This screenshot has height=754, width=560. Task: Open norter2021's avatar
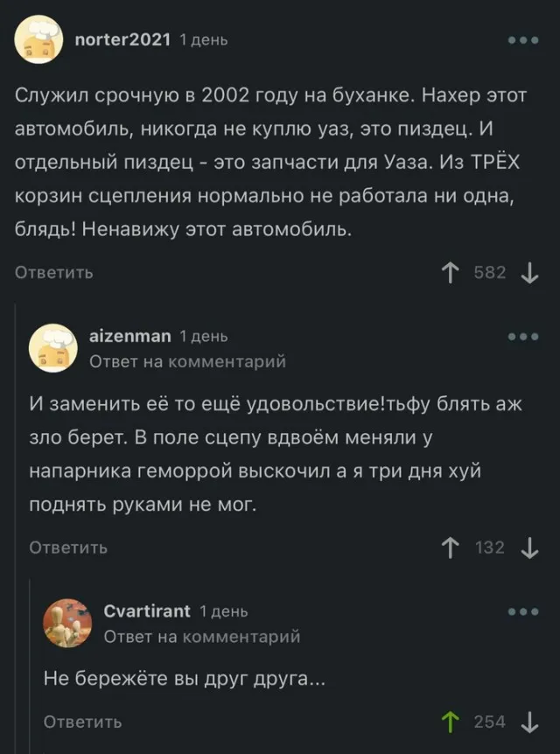[38, 40]
